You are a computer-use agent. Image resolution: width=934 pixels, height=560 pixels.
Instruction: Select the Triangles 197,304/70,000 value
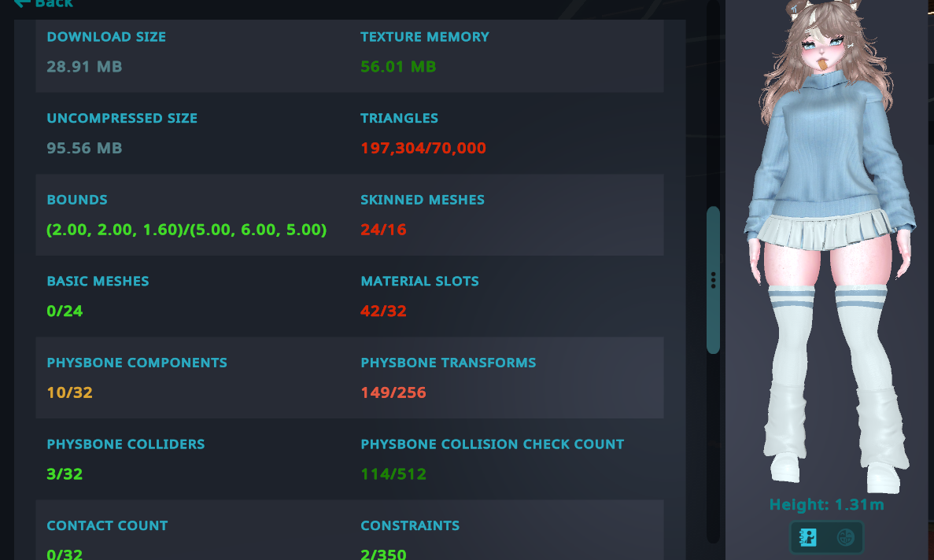(x=423, y=148)
